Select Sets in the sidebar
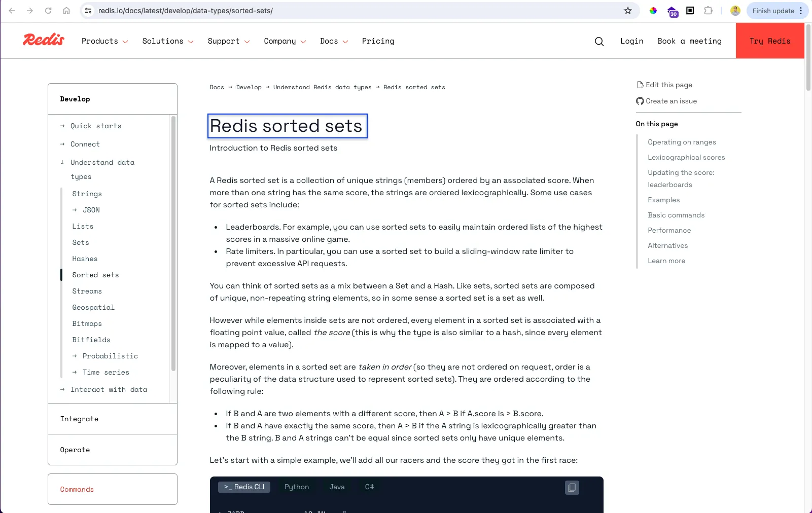Screen dimensions: 812x513 click(x=81, y=242)
